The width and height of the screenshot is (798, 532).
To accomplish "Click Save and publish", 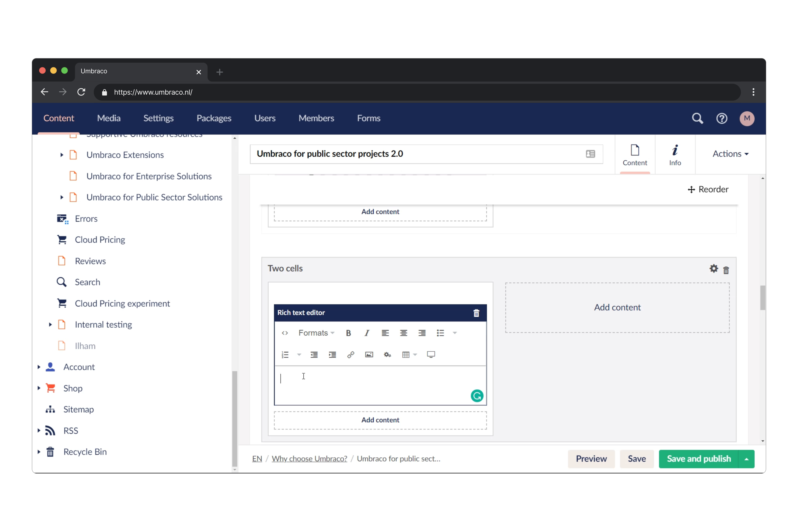I will (x=698, y=459).
